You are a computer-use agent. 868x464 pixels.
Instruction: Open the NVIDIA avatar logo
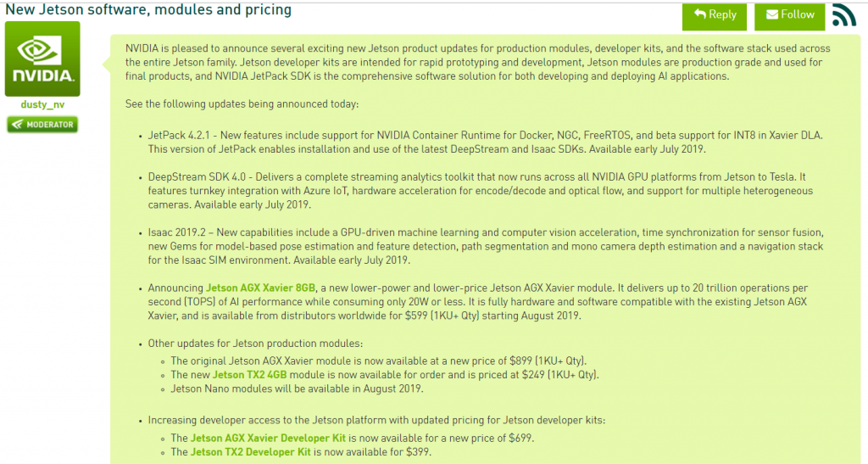[42, 59]
